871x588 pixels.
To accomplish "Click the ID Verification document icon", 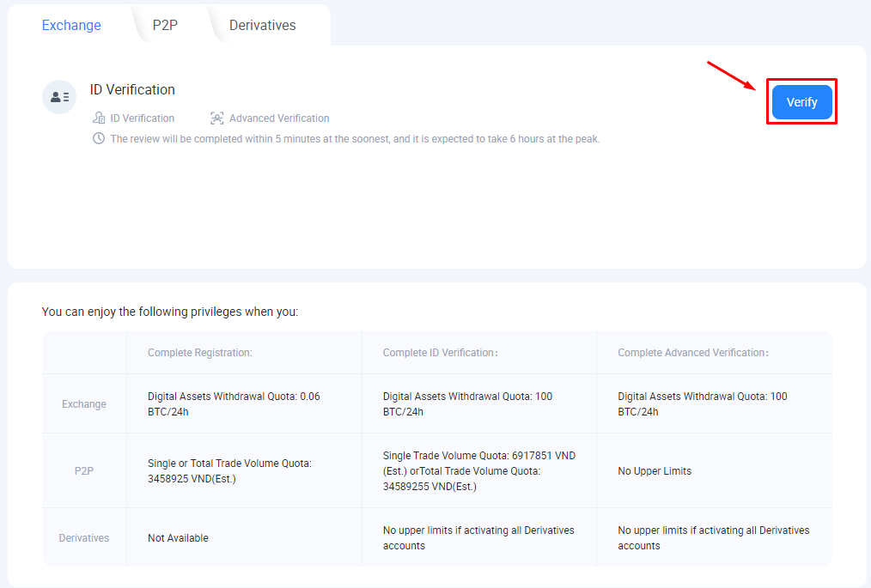I will pos(99,118).
